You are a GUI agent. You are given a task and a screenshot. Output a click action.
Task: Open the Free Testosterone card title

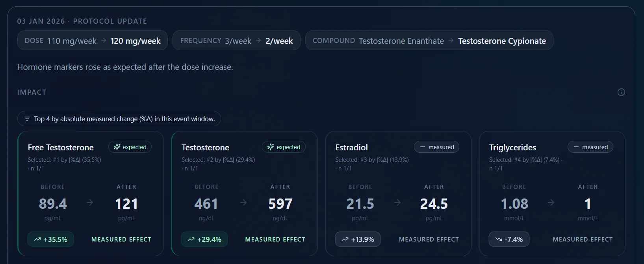click(x=61, y=148)
